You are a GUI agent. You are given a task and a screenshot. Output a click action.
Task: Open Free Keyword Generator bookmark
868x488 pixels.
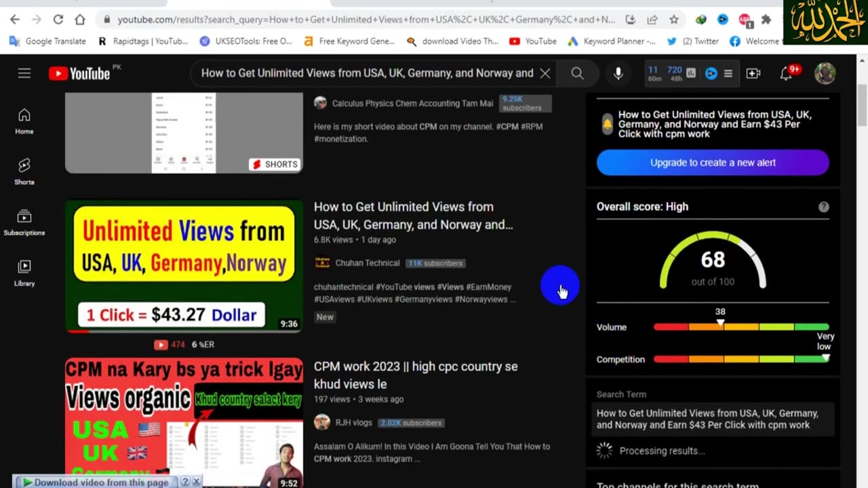(349, 41)
